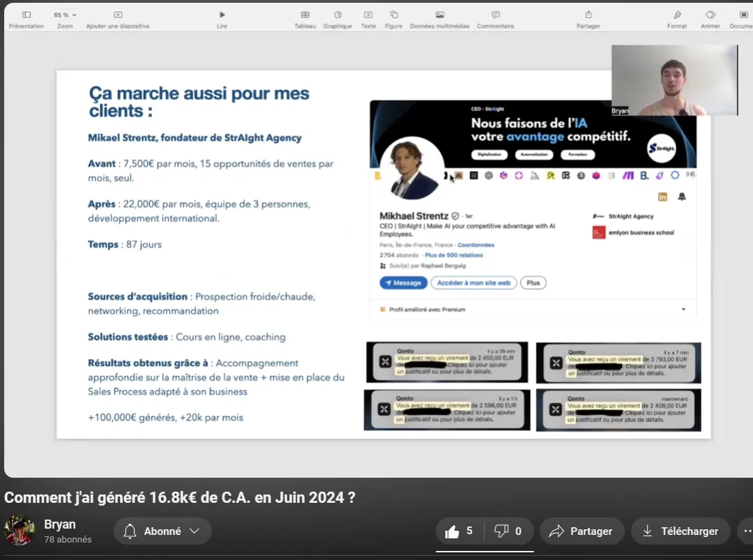The image size is (753, 560).
Task: Expand the Abonné subscription dropdown
Action: pyautogui.click(x=162, y=531)
